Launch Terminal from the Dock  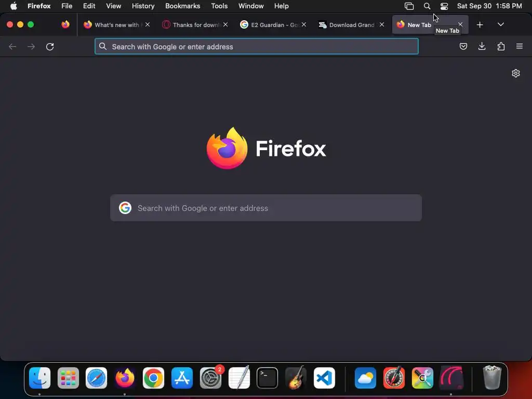coord(268,378)
